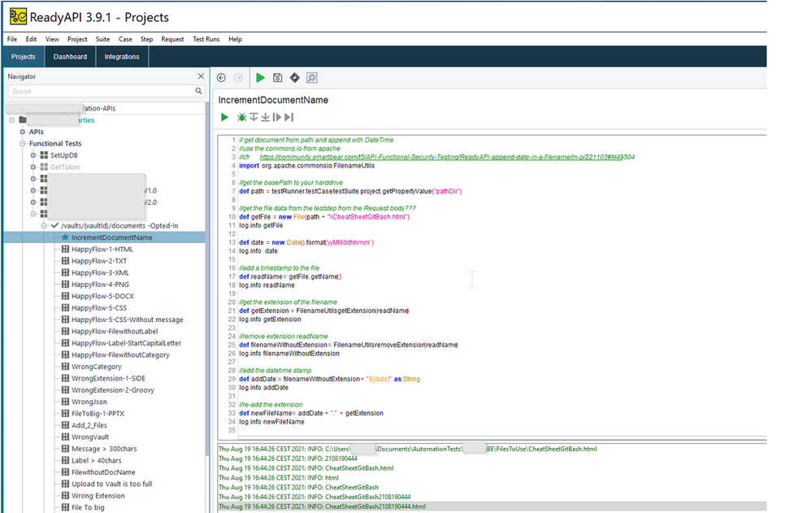
Task: Open the Suite menu
Action: (x=102, y=39)
